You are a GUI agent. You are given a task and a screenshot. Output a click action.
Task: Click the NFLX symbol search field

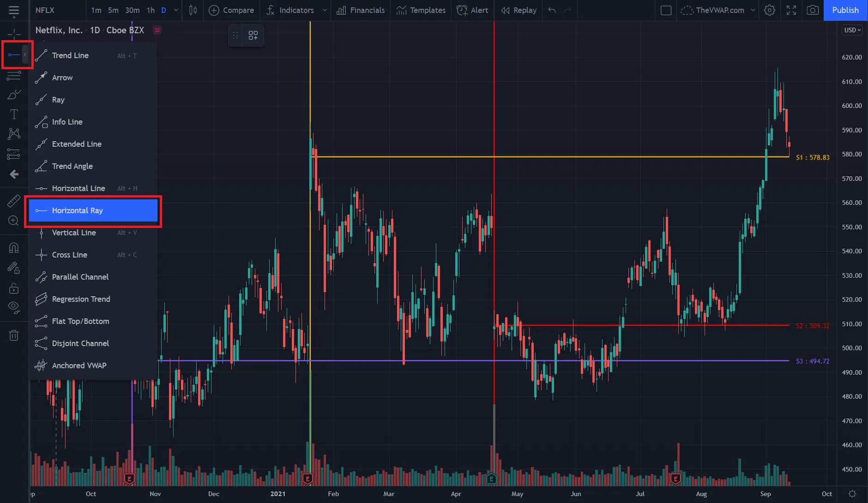58,10
